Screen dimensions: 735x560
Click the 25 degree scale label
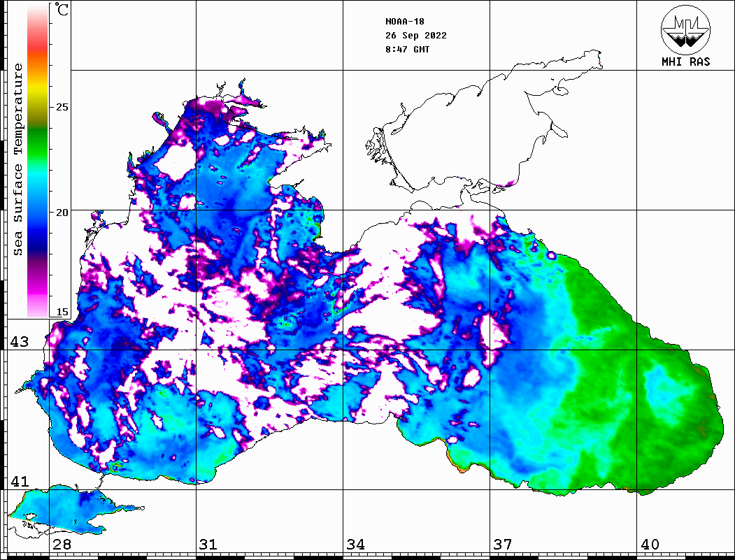point(62,107)
